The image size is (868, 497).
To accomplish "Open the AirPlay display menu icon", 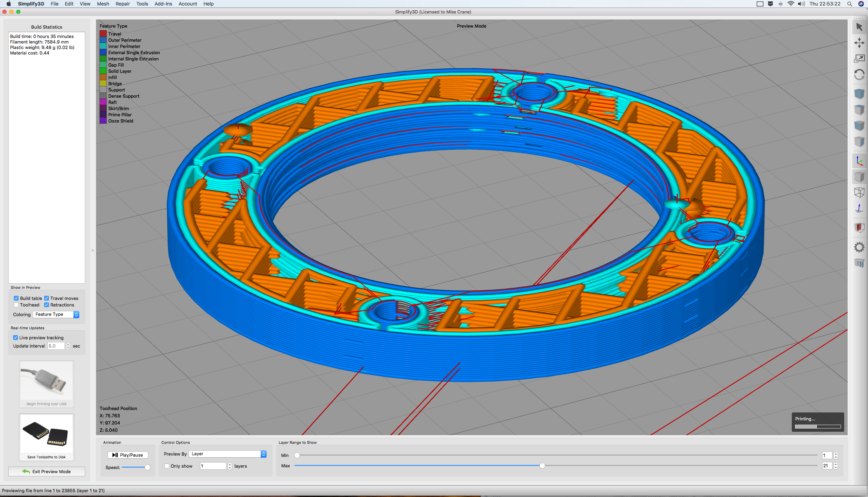I will point(760,4).
